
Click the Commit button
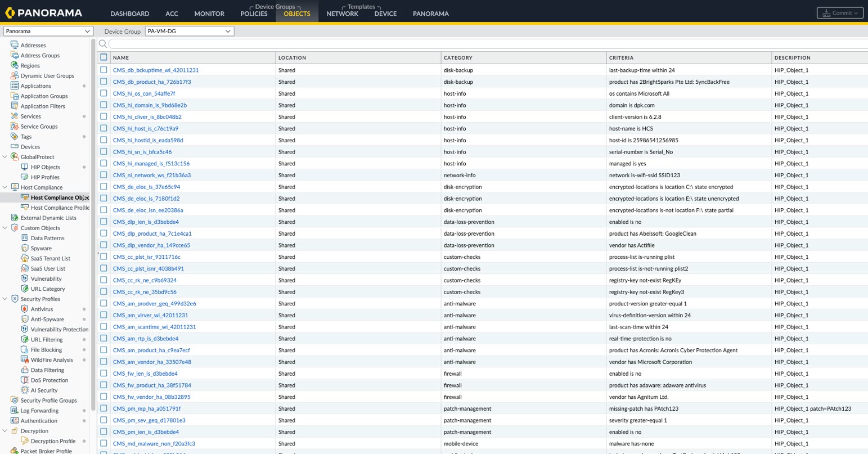[840, 13]
